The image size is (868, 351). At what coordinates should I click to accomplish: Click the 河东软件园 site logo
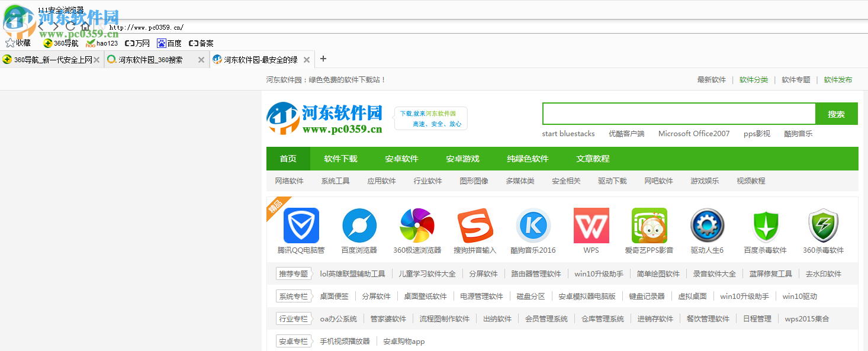click(x=324, y=118)
